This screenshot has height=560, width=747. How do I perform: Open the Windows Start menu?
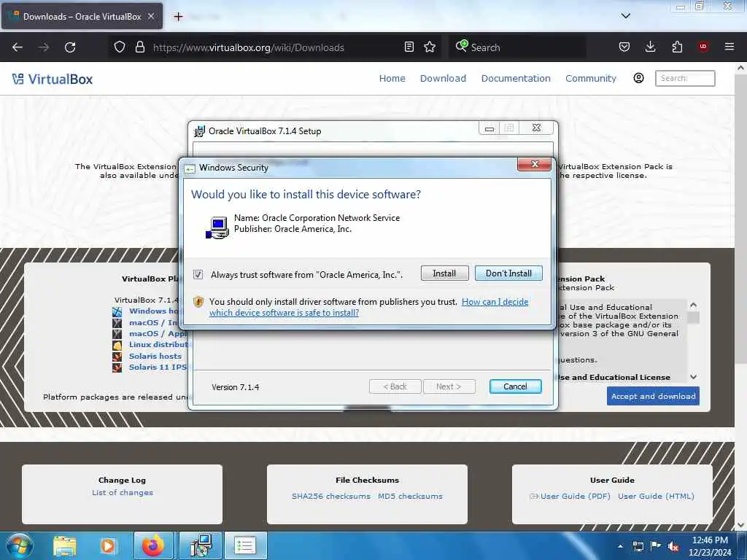[18, 545]
